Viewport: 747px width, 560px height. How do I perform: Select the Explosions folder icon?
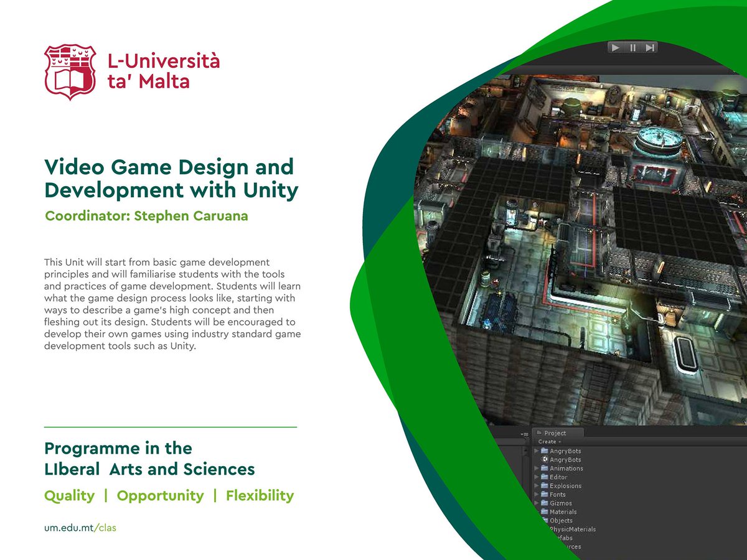click(545, 486)
